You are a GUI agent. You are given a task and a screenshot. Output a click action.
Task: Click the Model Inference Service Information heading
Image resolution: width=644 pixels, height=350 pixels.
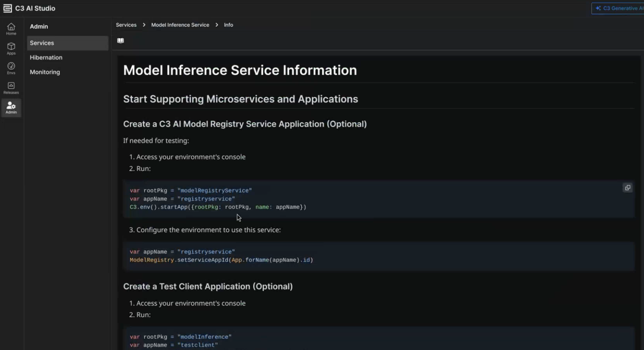[x=240, y=70]
